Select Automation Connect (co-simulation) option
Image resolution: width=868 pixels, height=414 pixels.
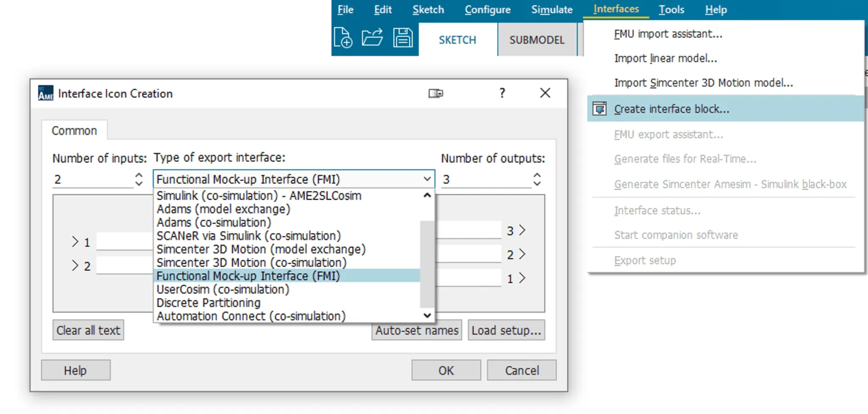[x=287, y=316]
